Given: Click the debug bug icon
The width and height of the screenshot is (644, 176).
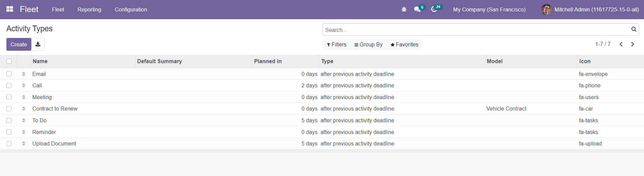Looking at the screenshot, I should (404, 9).
